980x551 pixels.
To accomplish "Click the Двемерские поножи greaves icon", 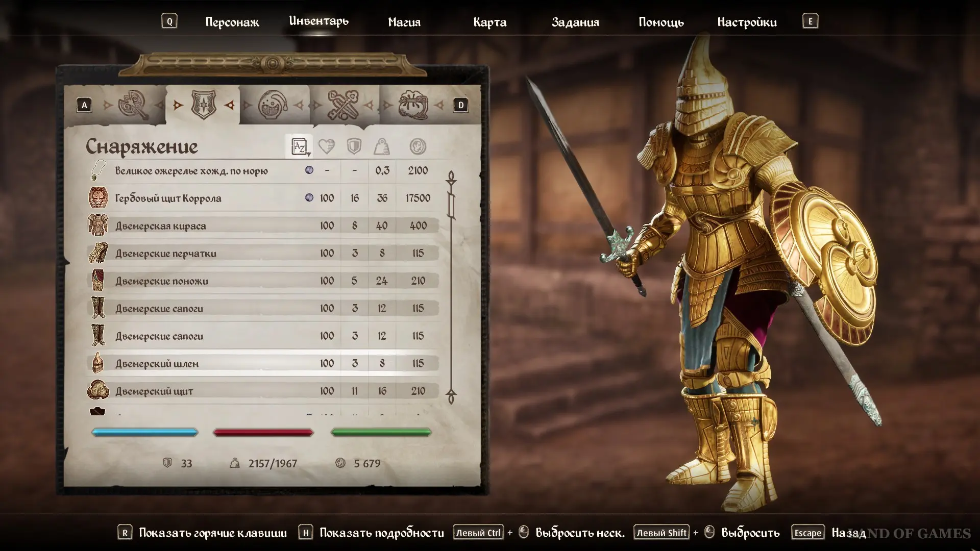I will (x=98, y=281).
